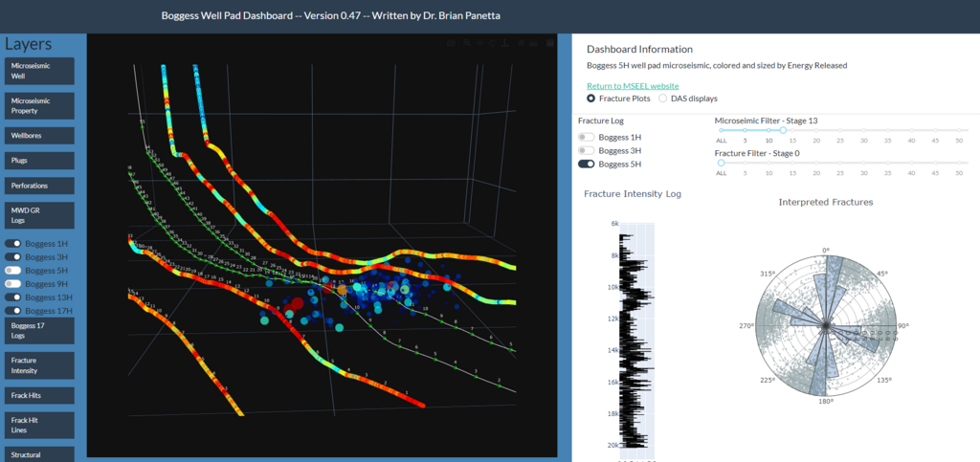Click the Frack Hits button
The height and width of the screenshot is (462, 980).
39,395
